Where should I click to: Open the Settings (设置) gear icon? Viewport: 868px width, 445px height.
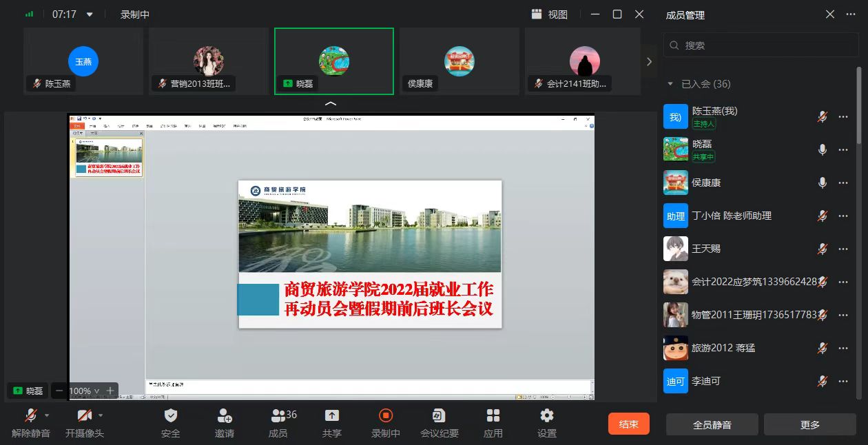pos(547,416)
